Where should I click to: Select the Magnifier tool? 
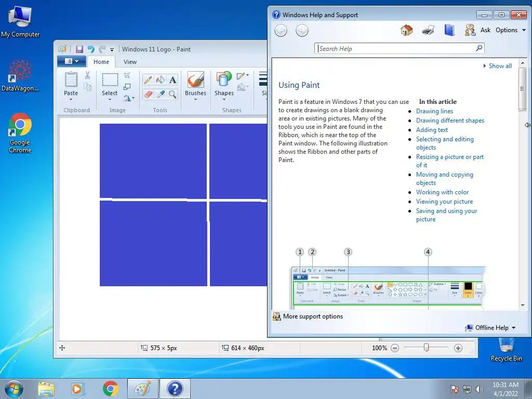pyautogui.click(x=172, y=94)
